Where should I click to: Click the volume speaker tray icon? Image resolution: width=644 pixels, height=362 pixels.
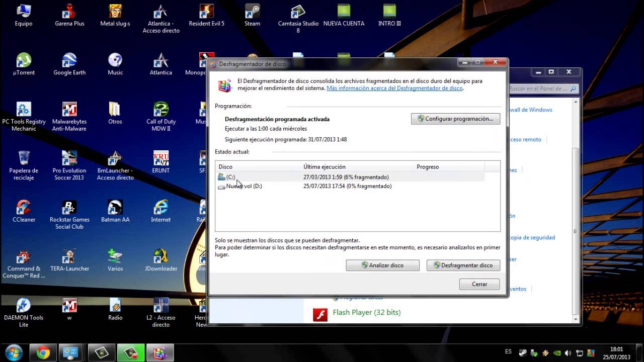[x=568, y=353]
